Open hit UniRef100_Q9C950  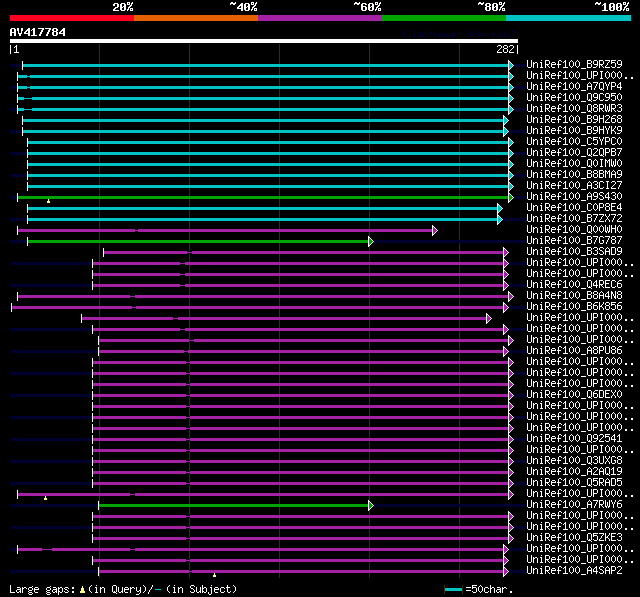coord(574,98)
